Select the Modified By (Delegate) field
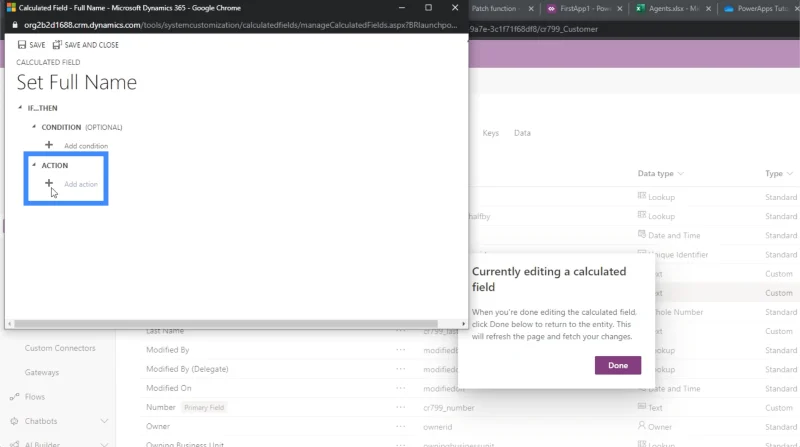The width and height of the screenshot is (800, 447). 187,369
